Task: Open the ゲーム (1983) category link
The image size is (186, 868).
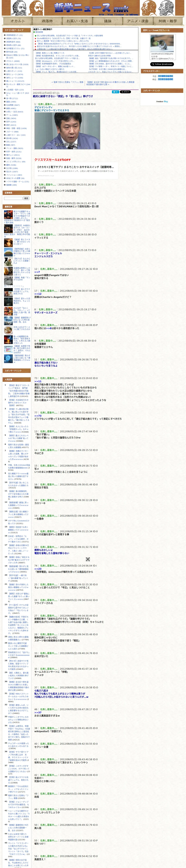Action: point(12,115)
